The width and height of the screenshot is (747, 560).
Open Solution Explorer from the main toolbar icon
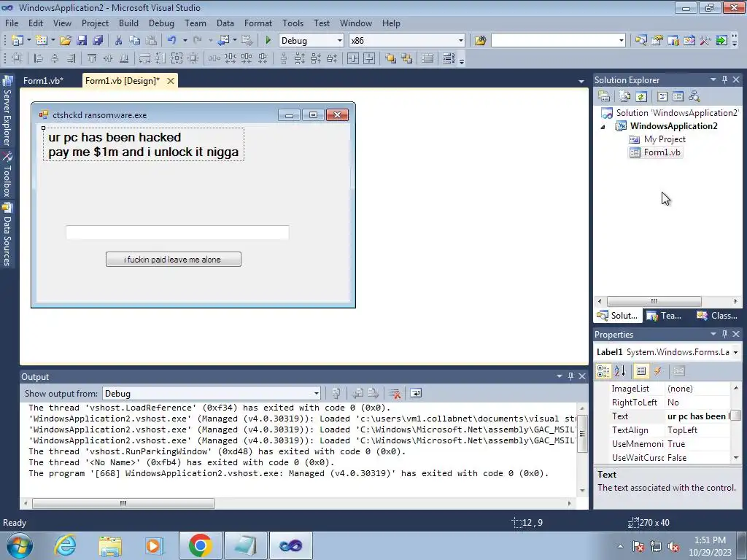640,41
